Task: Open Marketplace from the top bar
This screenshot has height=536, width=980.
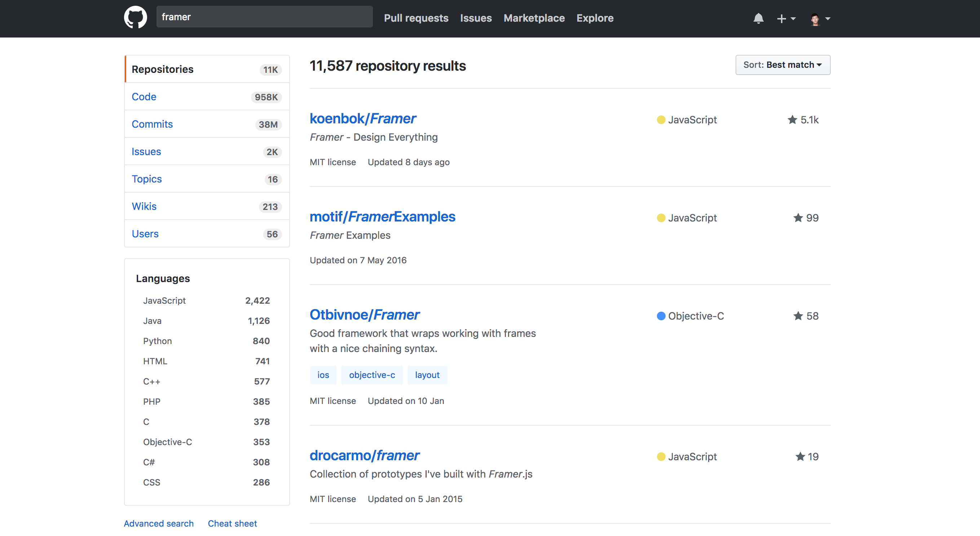Action: pyautogui.click(x=534, y=18)
